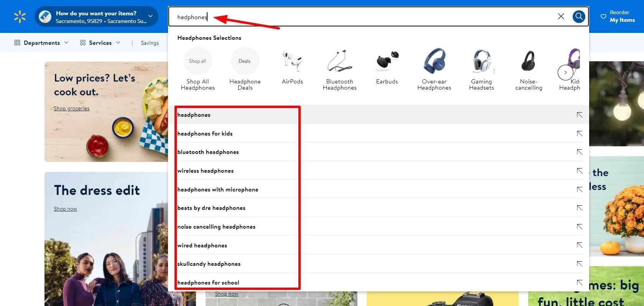Select the AirPods category image
This screenshot has width=644, height=306.
pos(292,61)
